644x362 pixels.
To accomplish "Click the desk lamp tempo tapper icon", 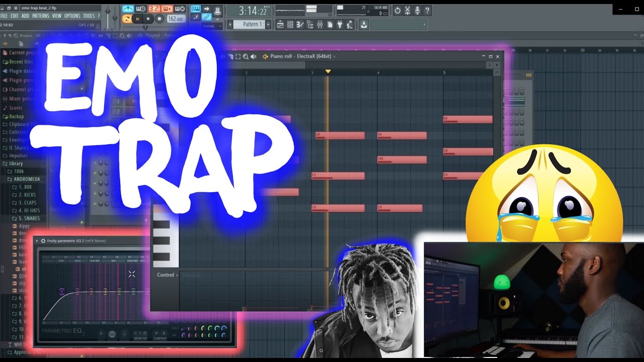I will click(x=349, y=25).
